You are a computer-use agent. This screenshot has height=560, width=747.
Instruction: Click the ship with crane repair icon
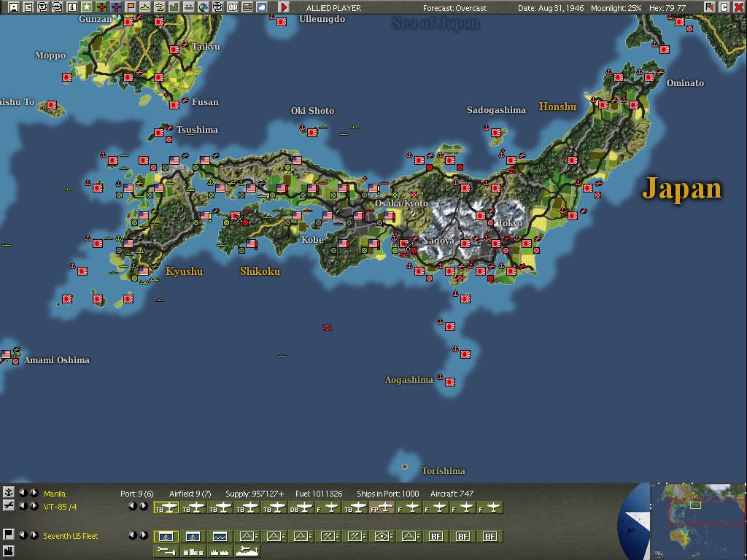coord(247,551)
